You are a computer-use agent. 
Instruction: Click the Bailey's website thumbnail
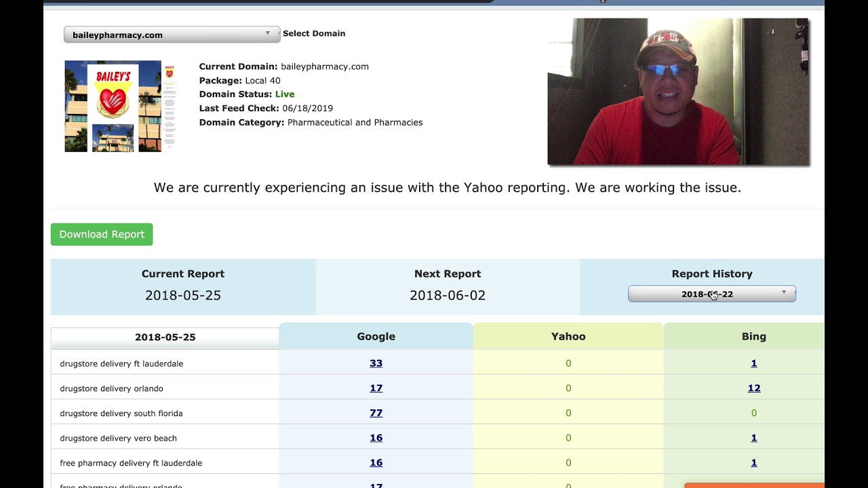[121, 106]
